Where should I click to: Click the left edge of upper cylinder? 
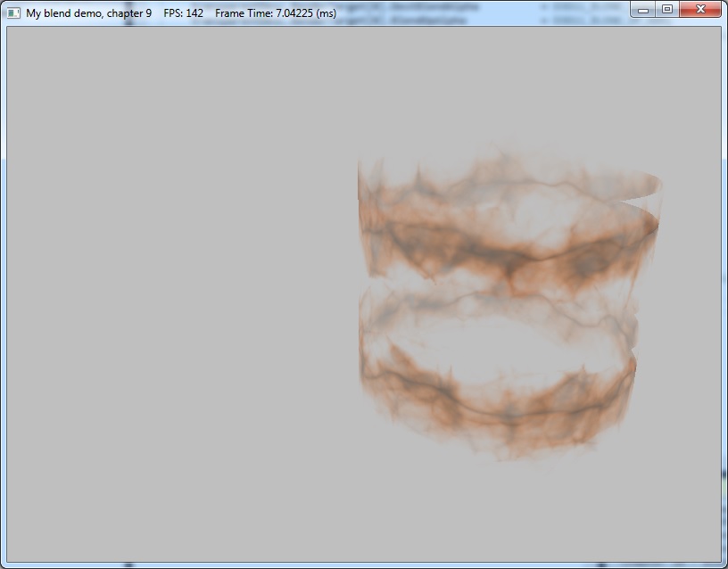pyautogui.click(x=362, y=214)
